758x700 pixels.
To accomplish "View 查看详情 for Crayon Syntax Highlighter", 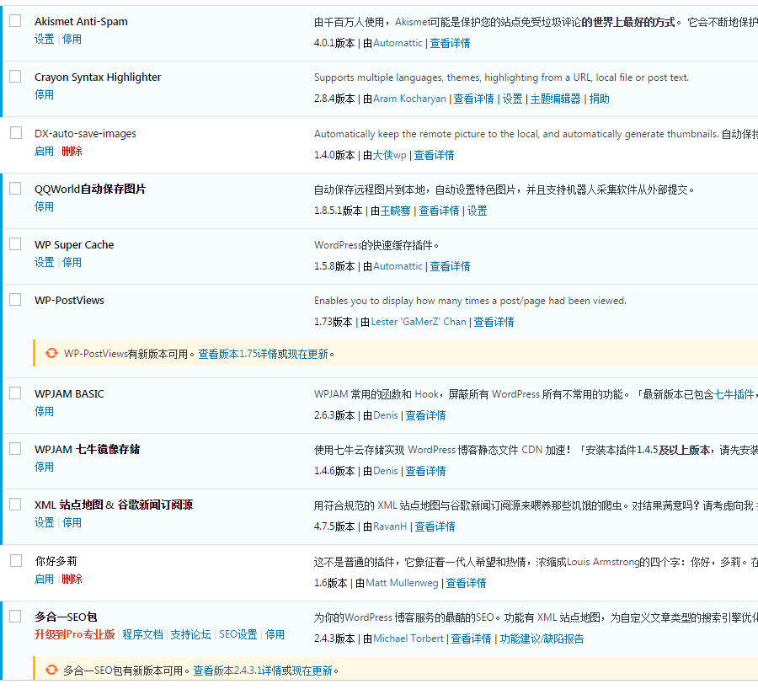I will click(473, 99).
